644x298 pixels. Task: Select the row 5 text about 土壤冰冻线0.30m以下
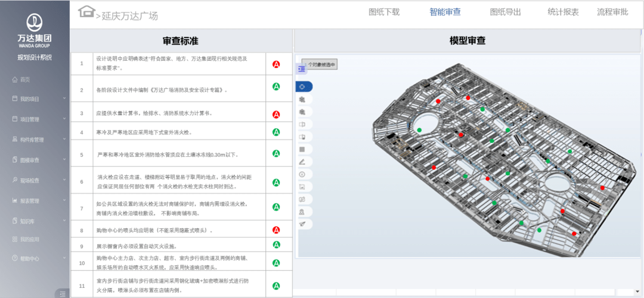168,155
